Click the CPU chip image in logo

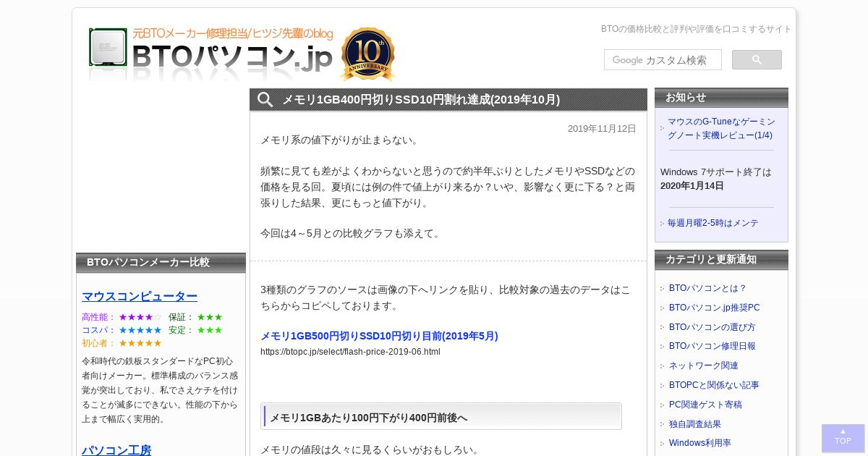point(108,47)
